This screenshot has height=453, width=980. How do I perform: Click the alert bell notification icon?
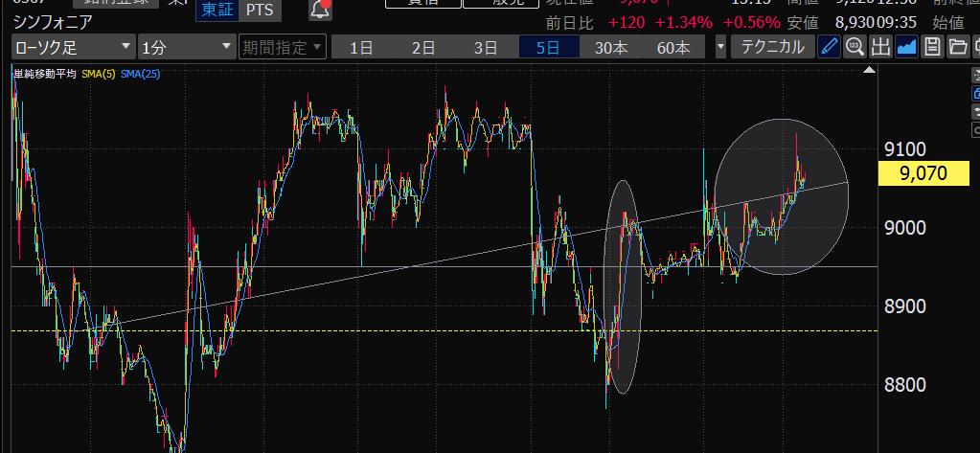(321, 10)
